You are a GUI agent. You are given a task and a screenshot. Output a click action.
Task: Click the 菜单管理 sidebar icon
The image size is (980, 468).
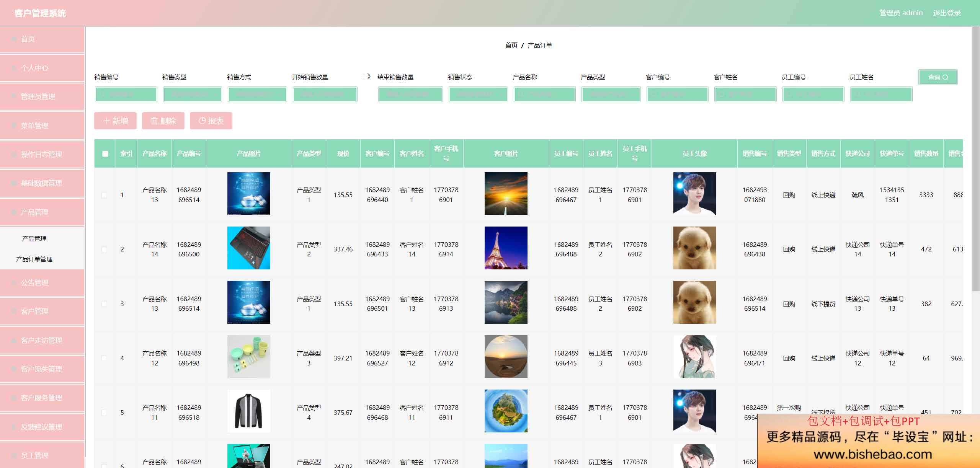(14, 126)
